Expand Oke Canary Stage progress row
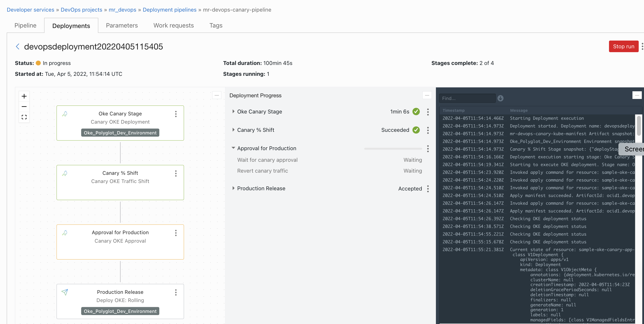The width and height of the screenshot is (644, 324). point(233,112)
